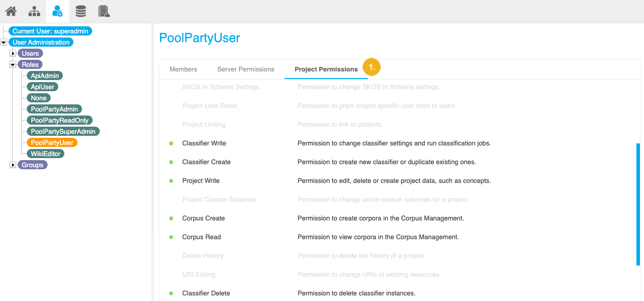The height and width of the screenshot is (301, 644).
Task: Toggle the Corpus Create permission dot
Action: 171,218
